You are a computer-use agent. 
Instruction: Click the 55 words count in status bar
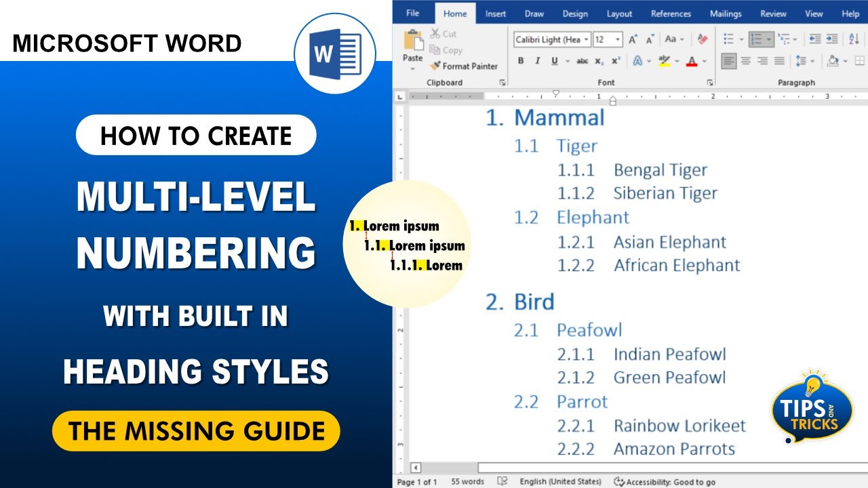click(468, 482)
